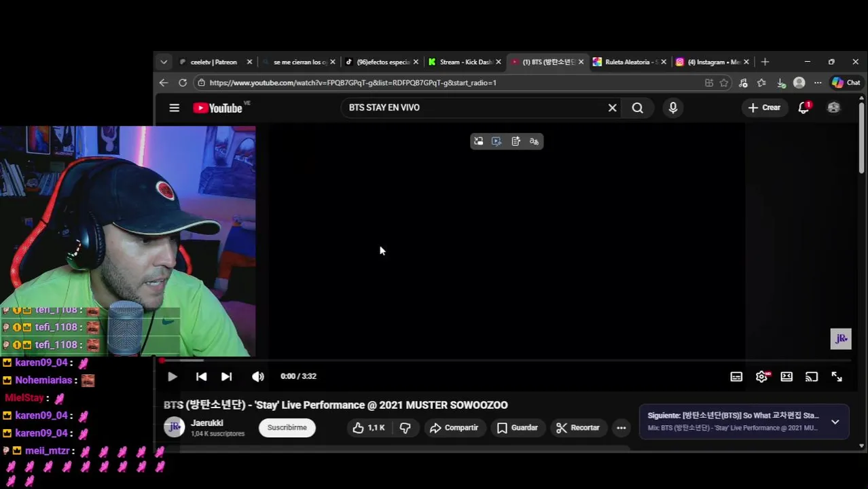Go to the previous video

[201, 376]
